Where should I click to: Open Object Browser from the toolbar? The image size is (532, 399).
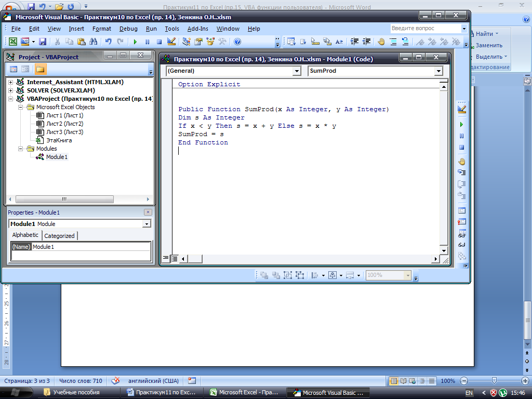click(210, 42)
